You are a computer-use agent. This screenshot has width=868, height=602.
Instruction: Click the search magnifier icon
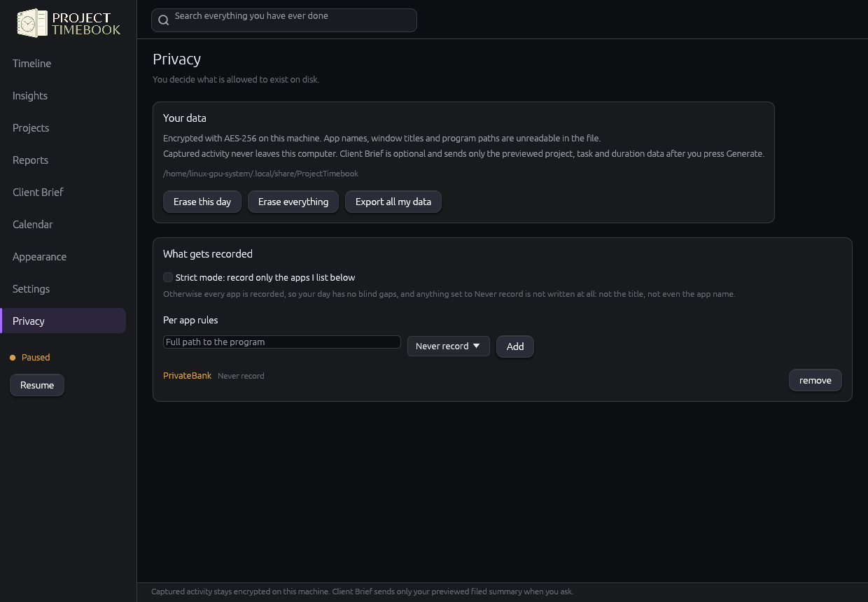point(164,20)
